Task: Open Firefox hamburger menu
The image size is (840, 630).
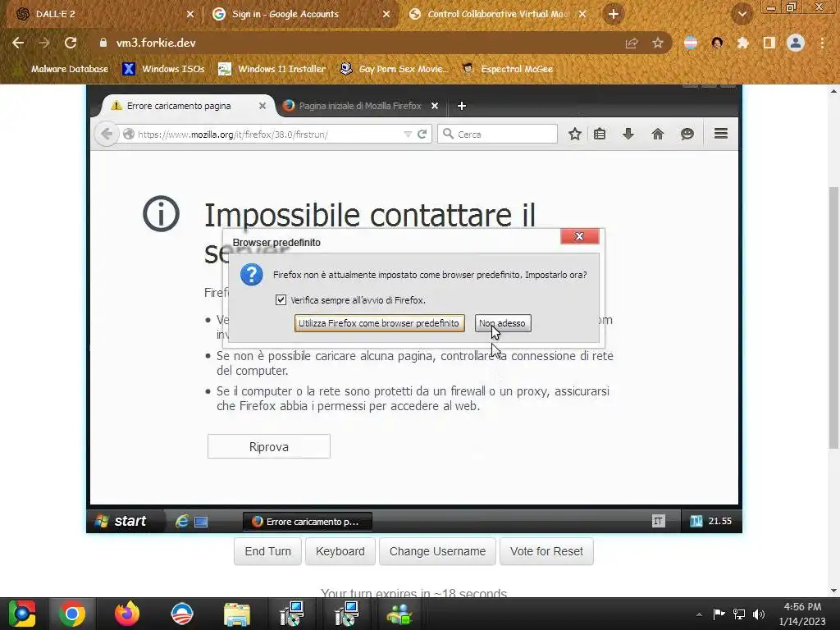Action: pos(720,134)
